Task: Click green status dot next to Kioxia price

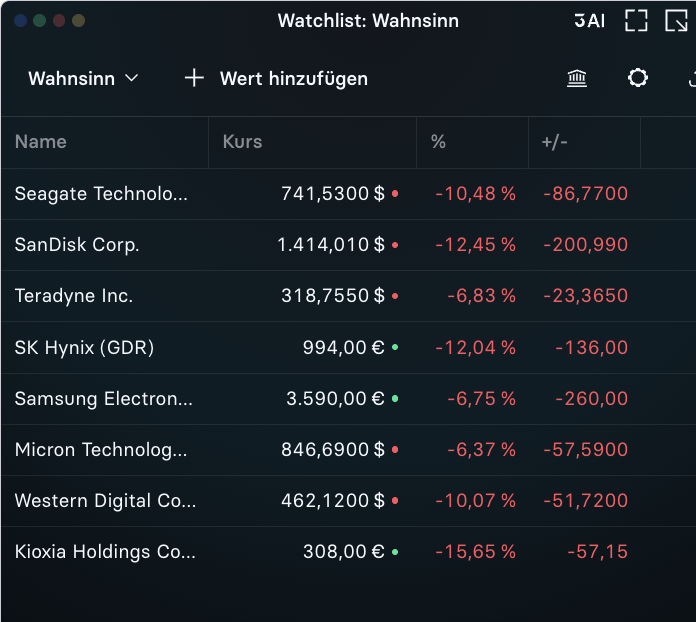Action: (395, 552)
